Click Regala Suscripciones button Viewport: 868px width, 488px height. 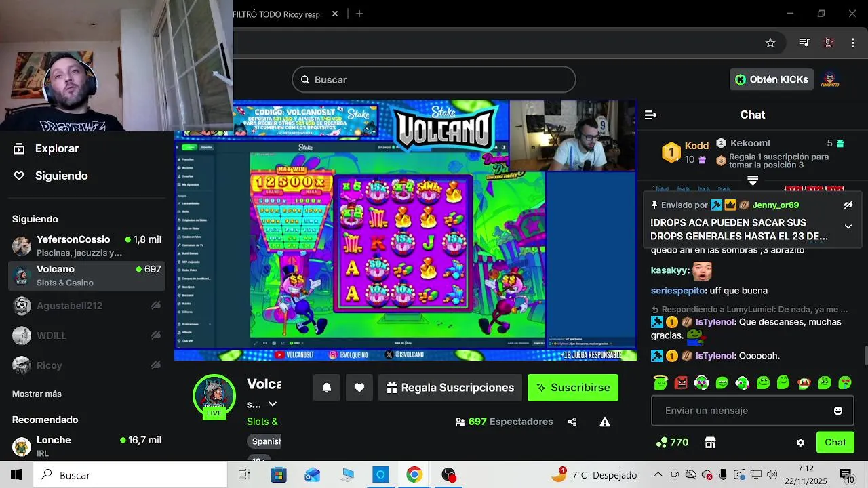coord(451,388)
